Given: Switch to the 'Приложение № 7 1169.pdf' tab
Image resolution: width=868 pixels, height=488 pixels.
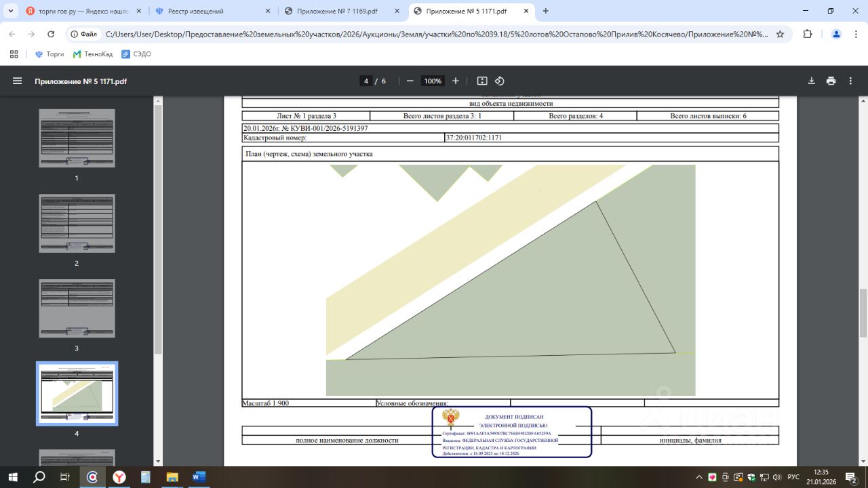Looking at the screenshot, I should click(341, 11).
